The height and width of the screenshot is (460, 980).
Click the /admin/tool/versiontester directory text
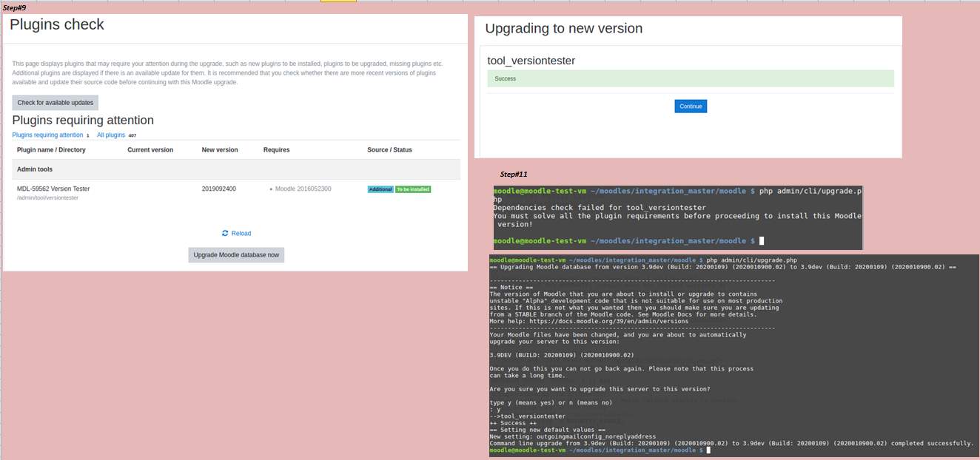coord(47,197)
